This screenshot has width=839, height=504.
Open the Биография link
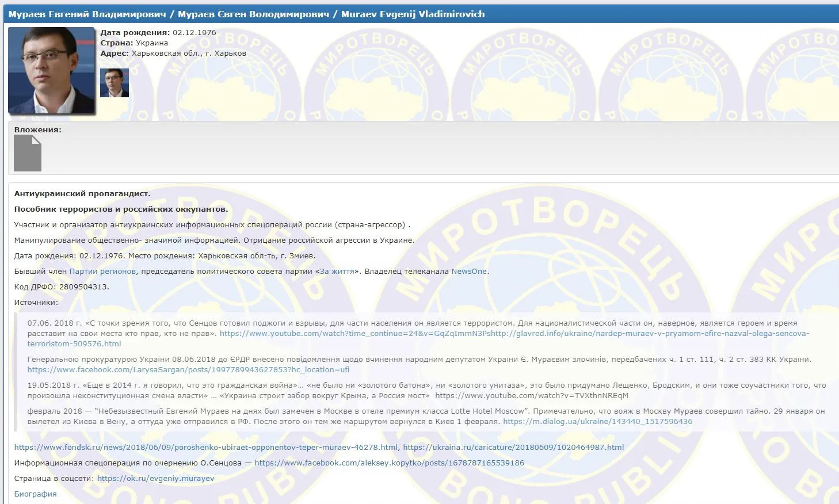click(x=35, y=493)
